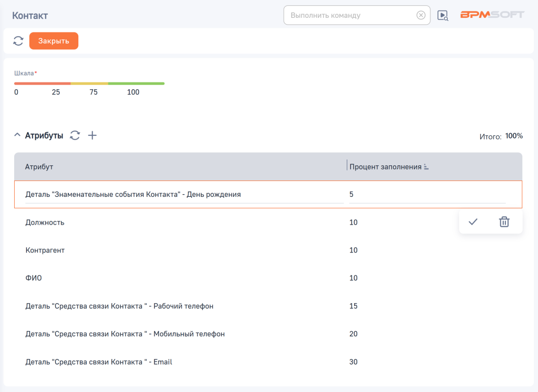Click the Выполнить команду input field

[x=349, y=15]
